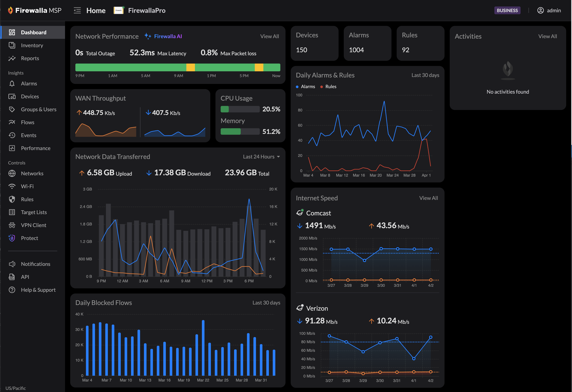Click the VPN Client sidebar icon

(12, 225)
